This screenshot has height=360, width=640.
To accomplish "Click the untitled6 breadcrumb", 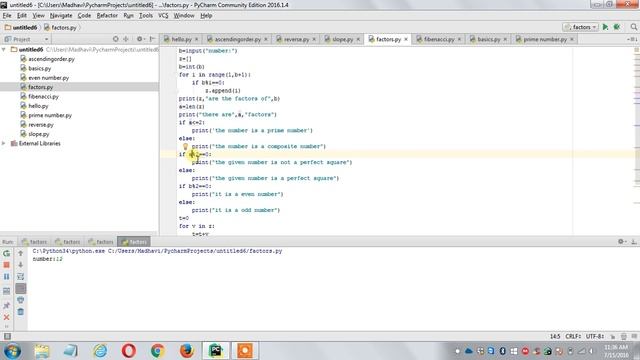I will click(x=21, y=27).
